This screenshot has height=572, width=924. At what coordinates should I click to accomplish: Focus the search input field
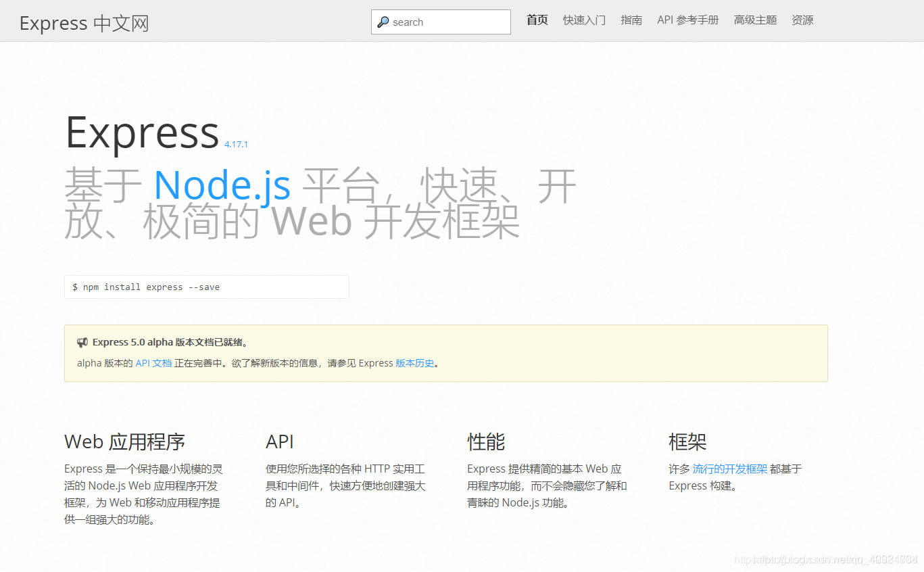coord(441,22)
